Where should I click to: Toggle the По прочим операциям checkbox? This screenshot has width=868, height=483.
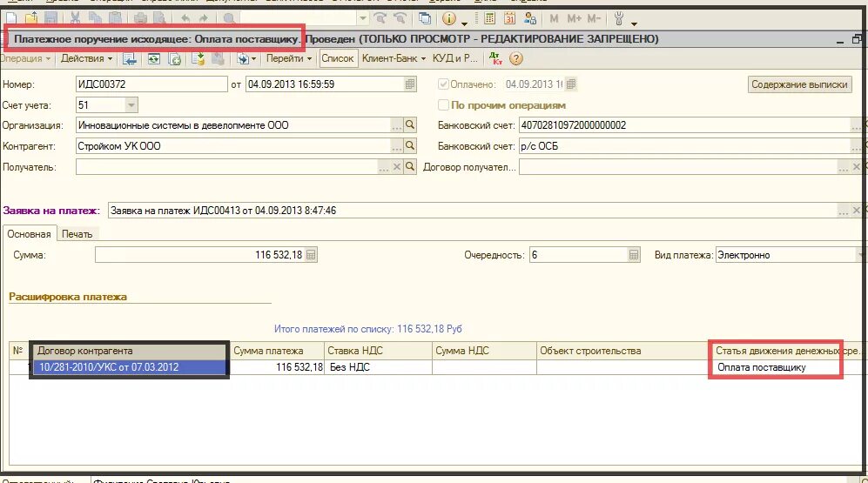point(443,105)
